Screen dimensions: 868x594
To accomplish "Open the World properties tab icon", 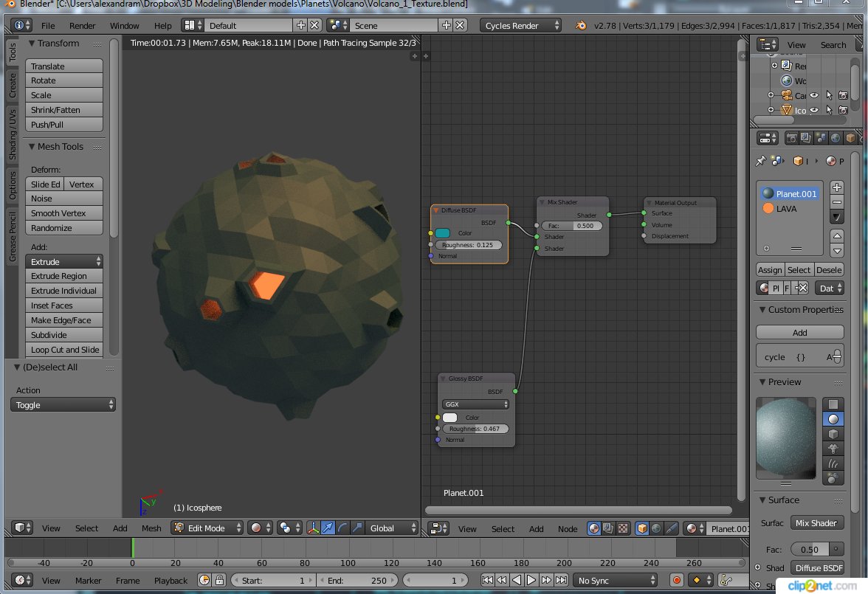I will [x=836, y=138].
